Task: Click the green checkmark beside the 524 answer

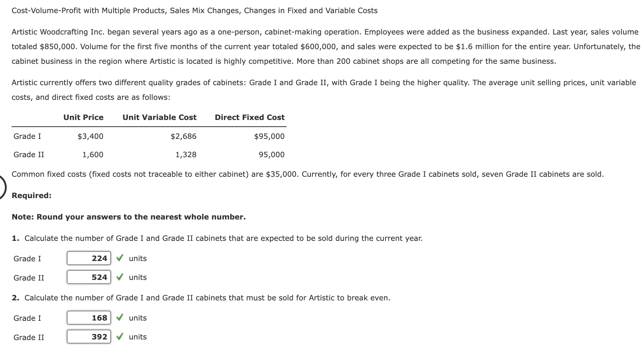Action: [120, 277]
